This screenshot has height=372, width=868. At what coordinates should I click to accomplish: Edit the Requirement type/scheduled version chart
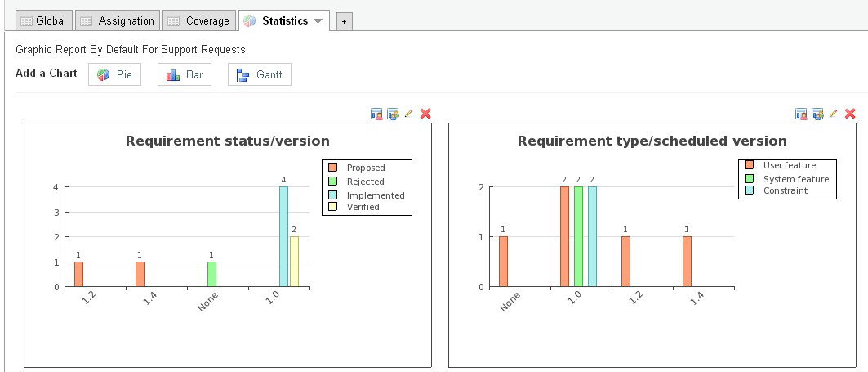coord(833,114)
